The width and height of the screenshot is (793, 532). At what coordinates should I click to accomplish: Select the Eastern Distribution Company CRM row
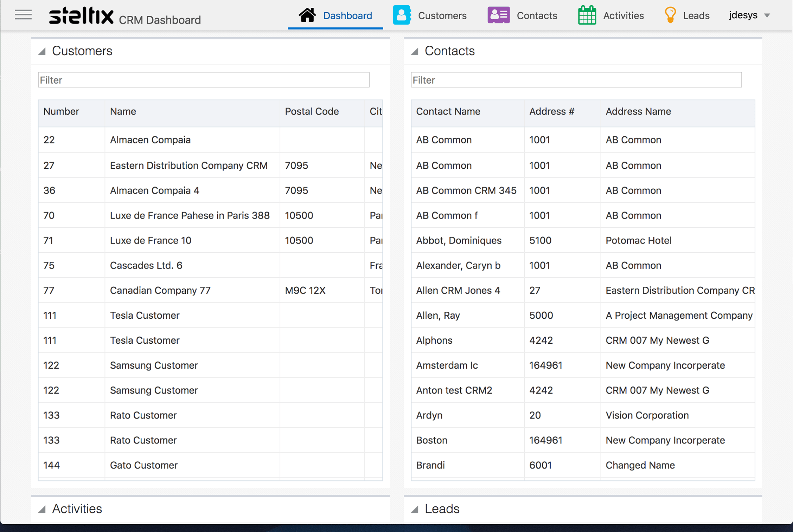[188, 166]
